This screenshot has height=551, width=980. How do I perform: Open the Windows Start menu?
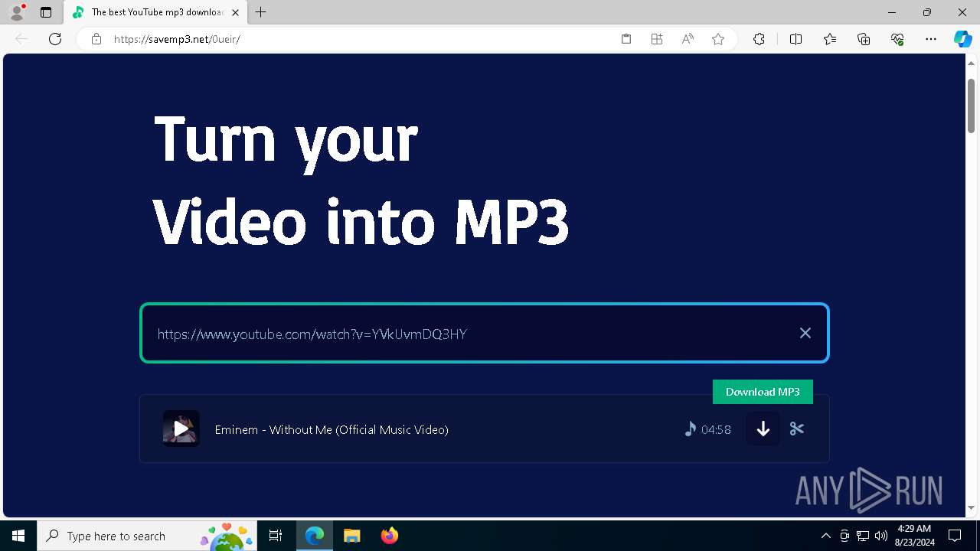click(18, 536)
